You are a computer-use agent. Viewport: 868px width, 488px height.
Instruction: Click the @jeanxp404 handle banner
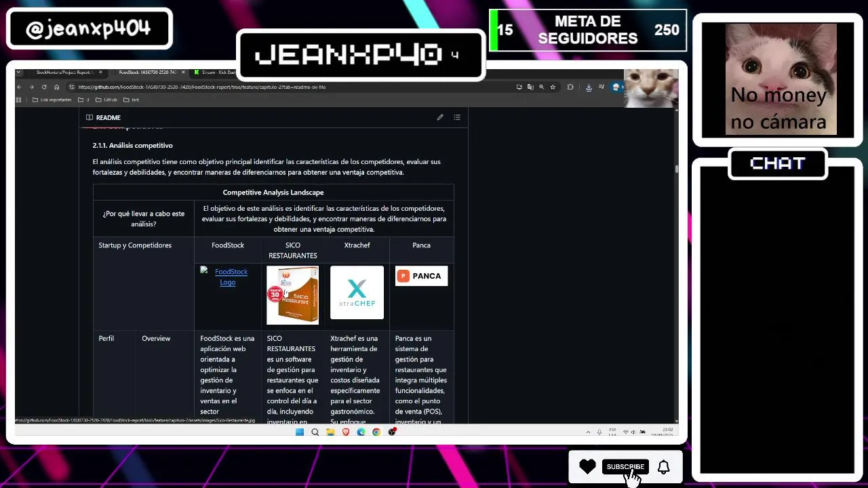(89, 29)
